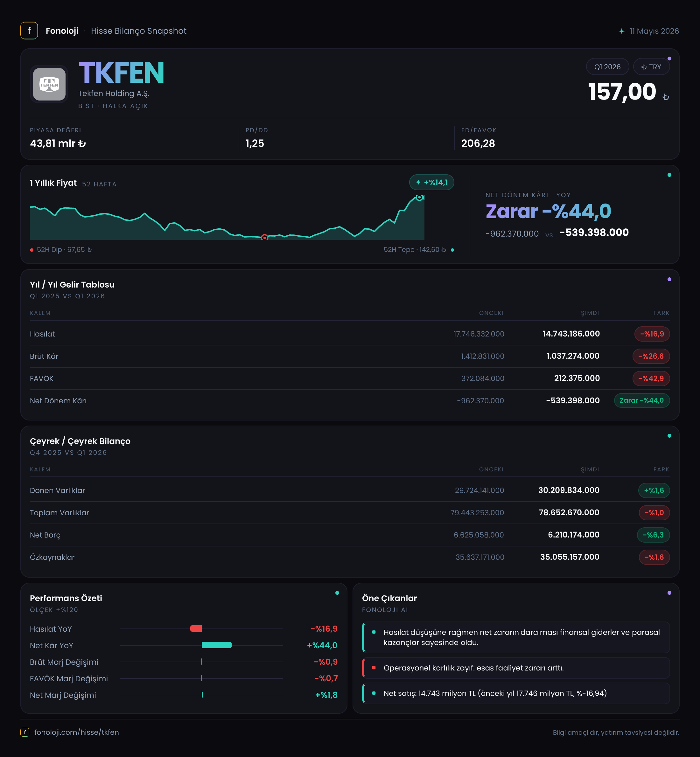
Task: Click the Net Borç -%6,3 badge
Action: tap(654, 535)
